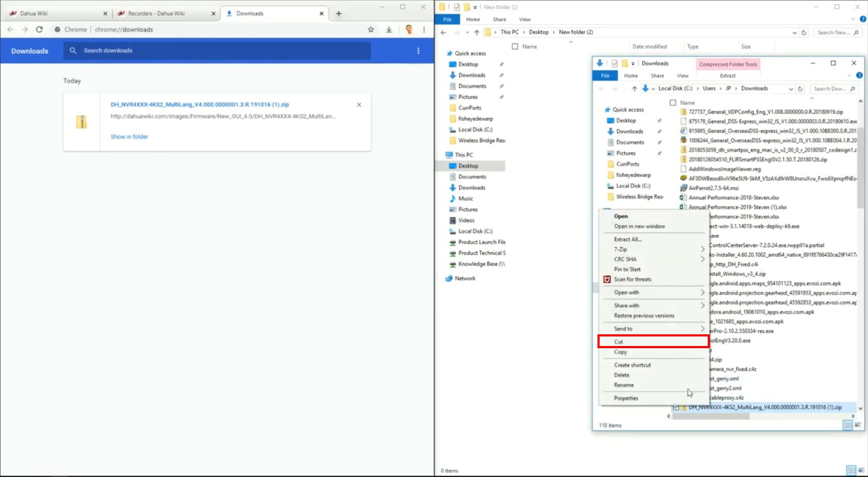Uncheck the selected DH_NVR4XXX zip file checkbox
868x477 pixels.
(x=676, y=407)
